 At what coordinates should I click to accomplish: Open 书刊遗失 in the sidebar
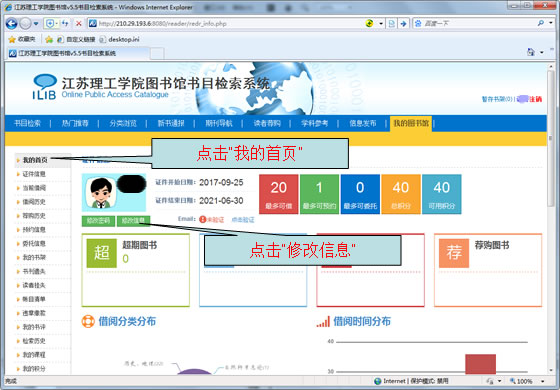pyautogui.click(x=34, y=271)
